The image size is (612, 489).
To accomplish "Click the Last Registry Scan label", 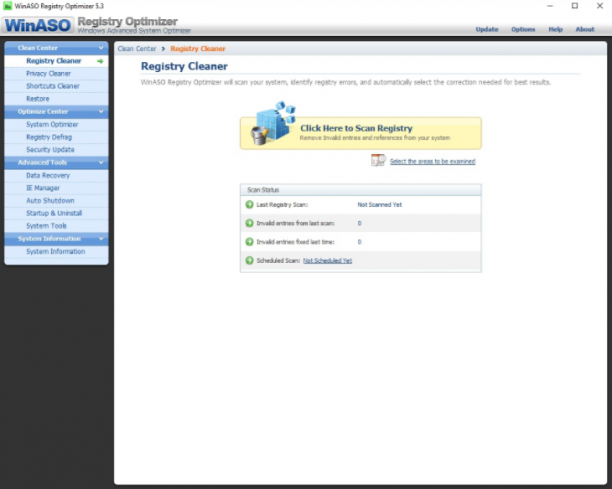I will click(x=282, y=204).
